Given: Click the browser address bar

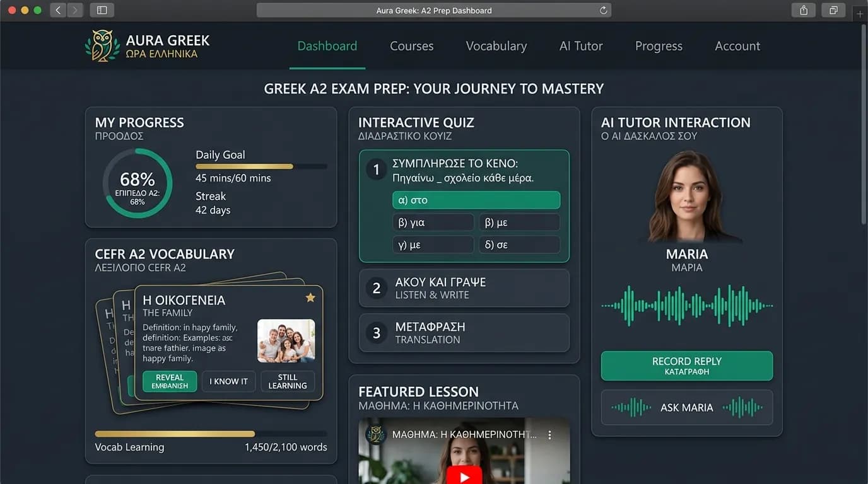Looking at the screenshot, I should pos(434,10).
